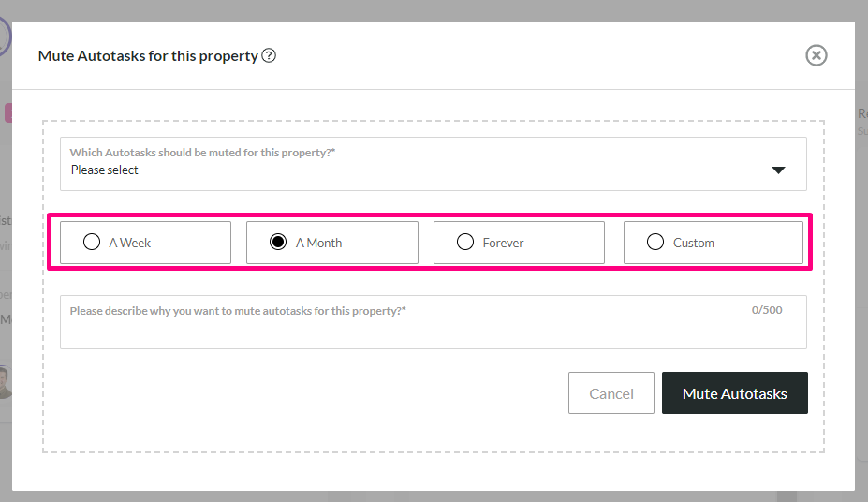
Task: Confirm with the Mute Autotasks button
Action: 735,393
